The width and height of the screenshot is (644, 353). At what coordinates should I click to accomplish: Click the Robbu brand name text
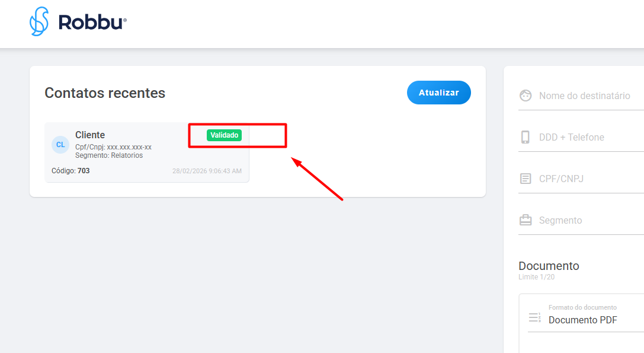point(92,22)
